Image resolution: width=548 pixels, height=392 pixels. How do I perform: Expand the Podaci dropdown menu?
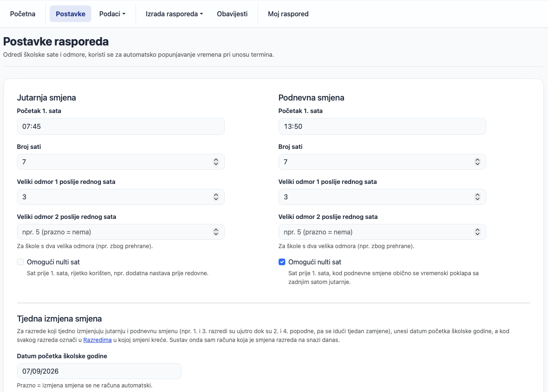(112, 14)
